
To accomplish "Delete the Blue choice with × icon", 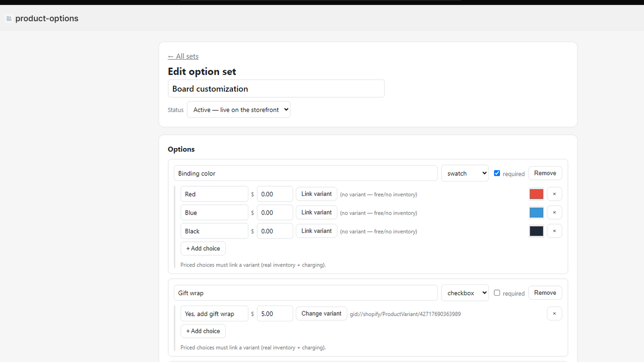I will click(x=554, y=212).
